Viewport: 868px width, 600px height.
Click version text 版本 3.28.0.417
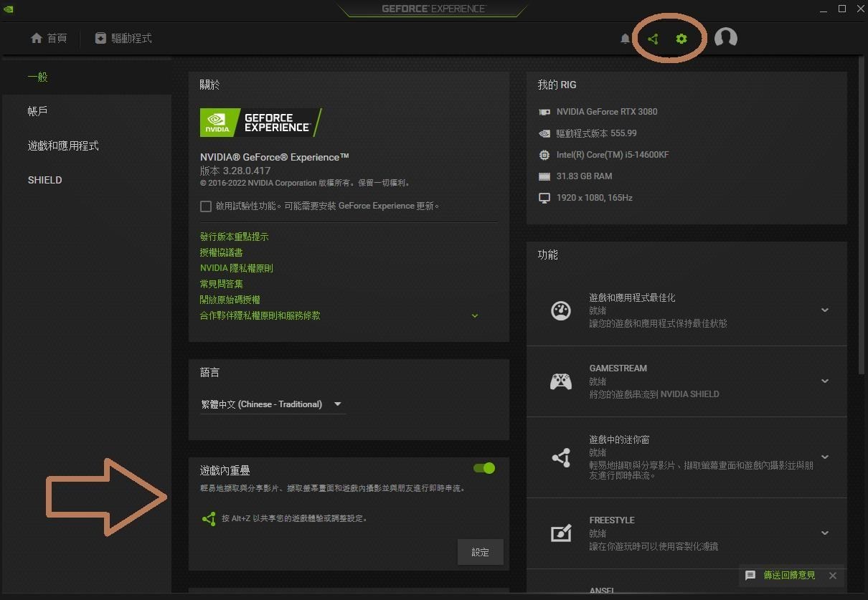pyautogui.click(x=235, y=171)
